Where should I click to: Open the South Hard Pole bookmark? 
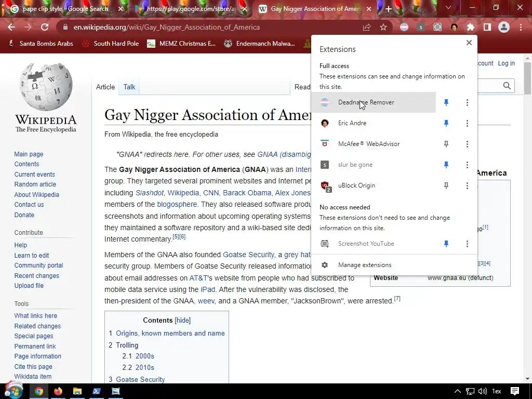click(x=111, y=44)
